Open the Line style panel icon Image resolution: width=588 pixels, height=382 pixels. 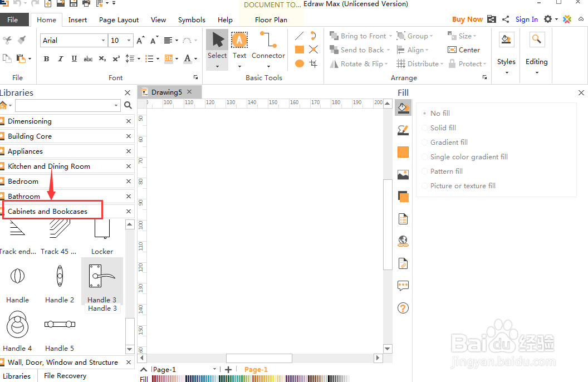coord(403,130)
